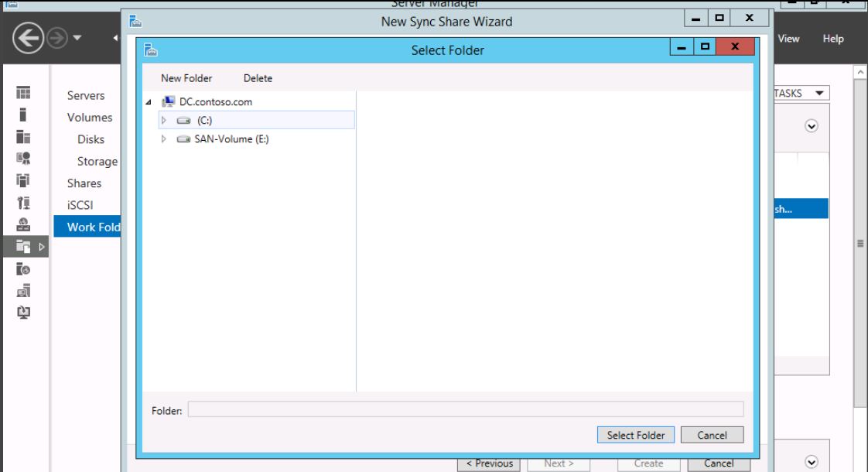Screen dimensions: 868x472
Task: Click the New Sync Share Wizard title icon
Action: (x=135, y=22)
